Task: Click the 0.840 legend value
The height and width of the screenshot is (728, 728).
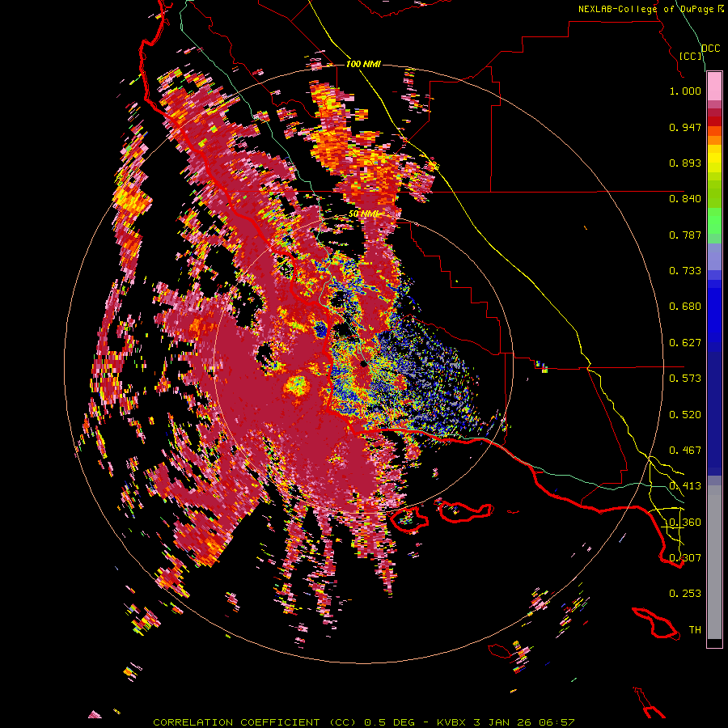Action: tap(685, 199)
